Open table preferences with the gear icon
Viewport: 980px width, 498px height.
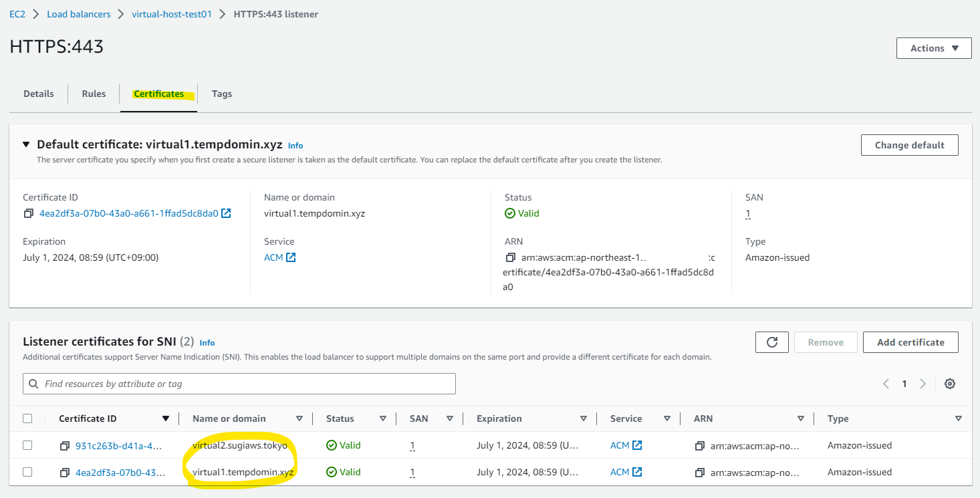pyautogui.click(x=950, y=384)
